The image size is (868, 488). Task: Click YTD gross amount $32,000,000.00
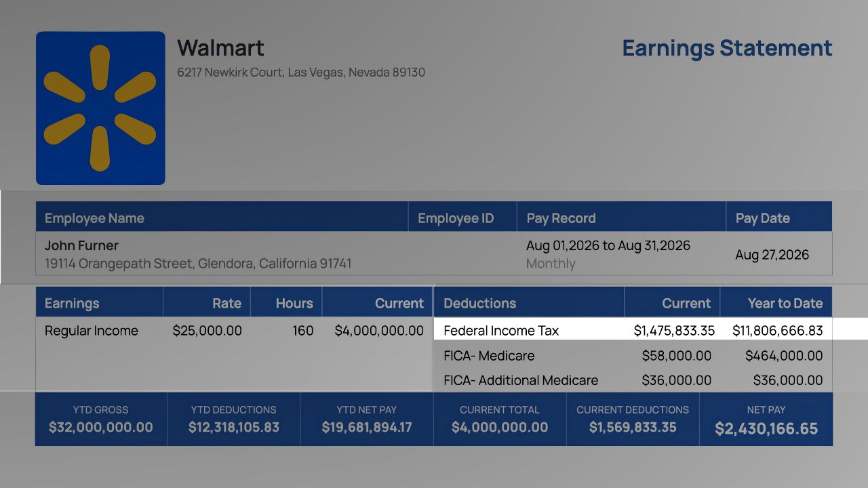pos(101,428)
